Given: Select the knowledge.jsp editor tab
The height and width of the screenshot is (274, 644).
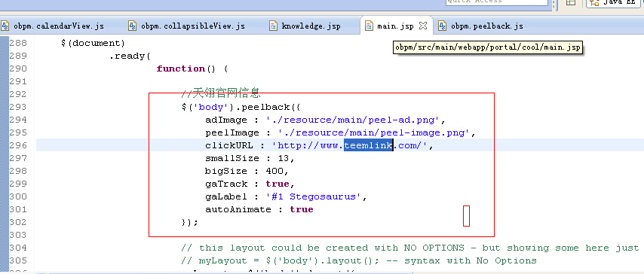Looking at the screenshot, I should pos(311,26).
